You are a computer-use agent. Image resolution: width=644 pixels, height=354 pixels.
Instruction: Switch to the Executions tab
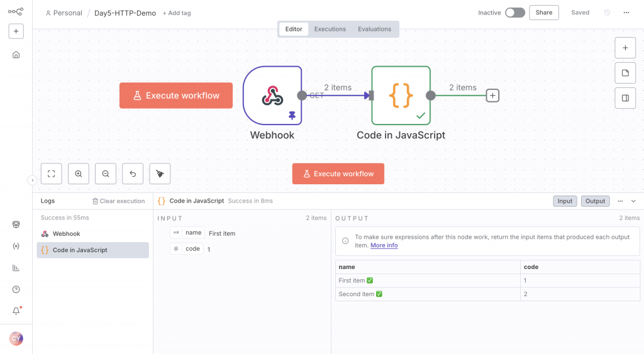(x=330, y=29)
